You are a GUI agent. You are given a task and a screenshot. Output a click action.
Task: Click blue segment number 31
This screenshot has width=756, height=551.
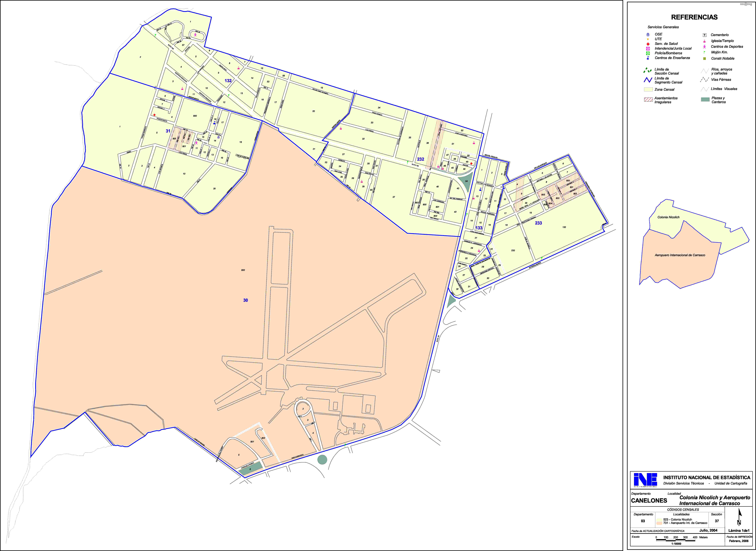(168, 131)
